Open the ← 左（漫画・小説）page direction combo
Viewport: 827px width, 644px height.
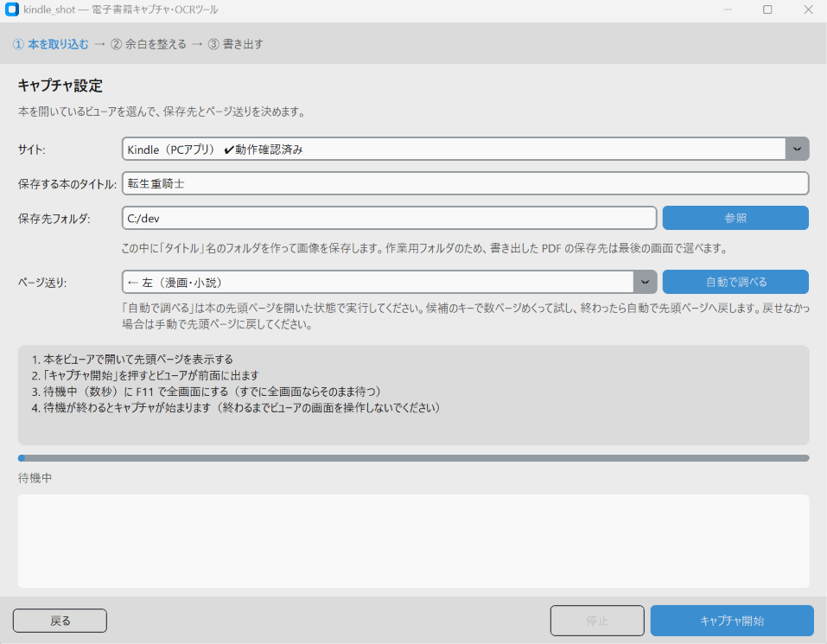coord(389,282)
